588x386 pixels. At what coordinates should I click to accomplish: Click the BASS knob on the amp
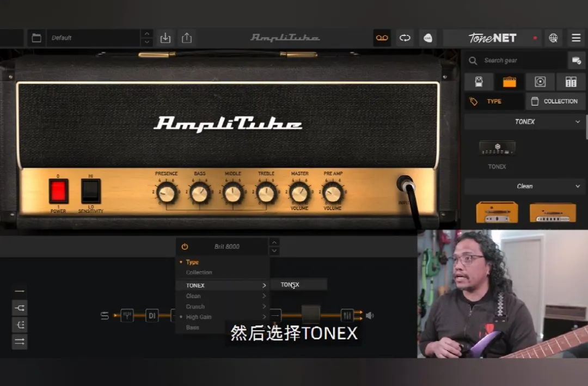199,193
